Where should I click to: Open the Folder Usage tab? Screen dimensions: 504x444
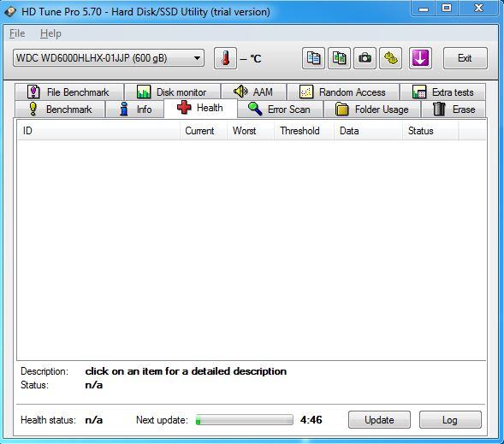[372, 110]
